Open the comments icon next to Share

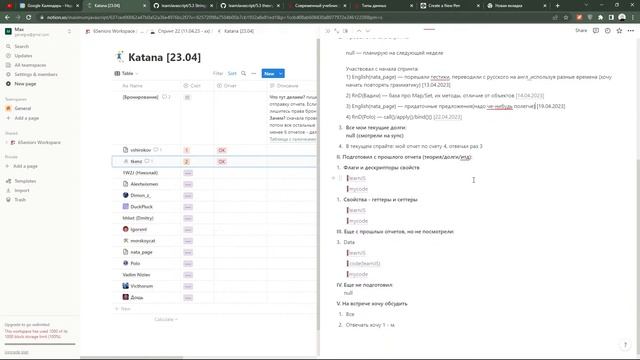click(x=596, y=31)
